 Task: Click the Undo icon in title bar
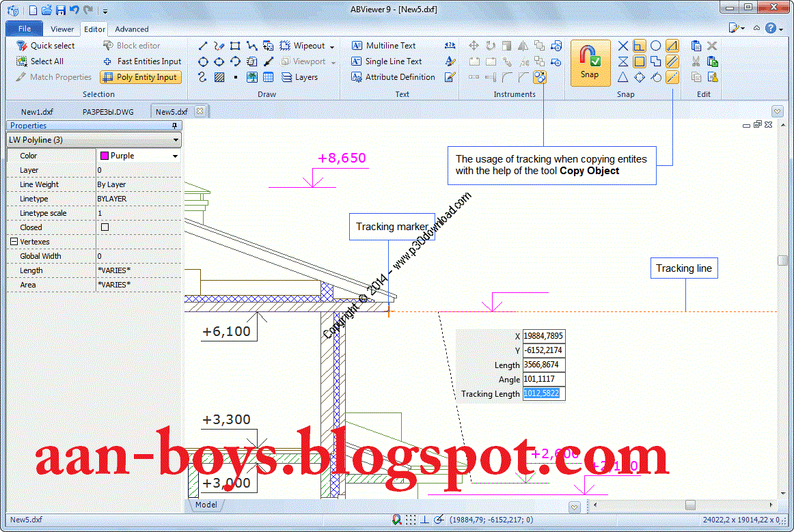point(74,10)
